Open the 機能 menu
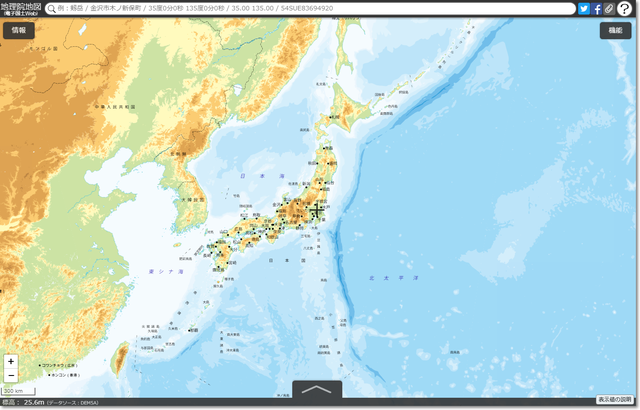 [614, 30]
